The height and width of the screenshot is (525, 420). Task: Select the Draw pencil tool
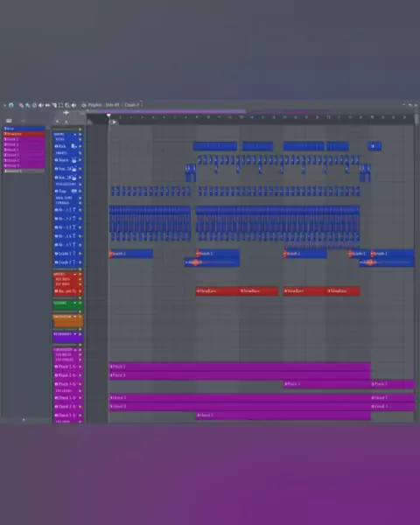pyautogui.click(x=21, y=106)
